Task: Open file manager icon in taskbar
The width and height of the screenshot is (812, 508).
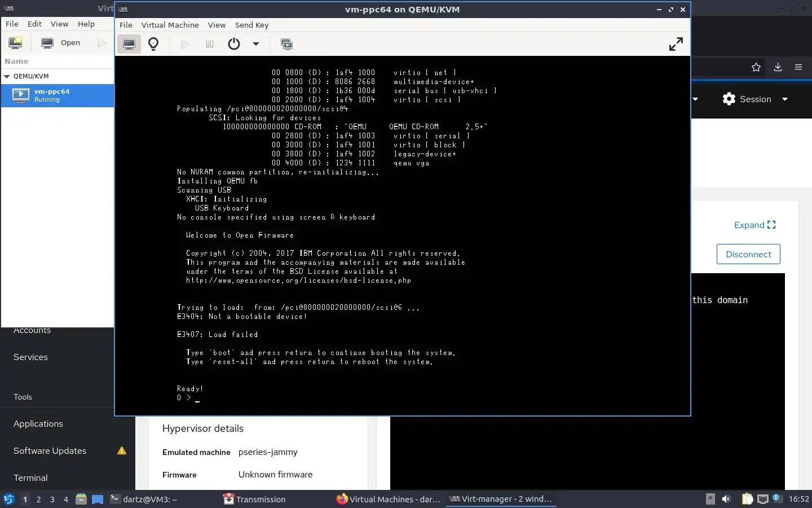Action: click(81, 499)
